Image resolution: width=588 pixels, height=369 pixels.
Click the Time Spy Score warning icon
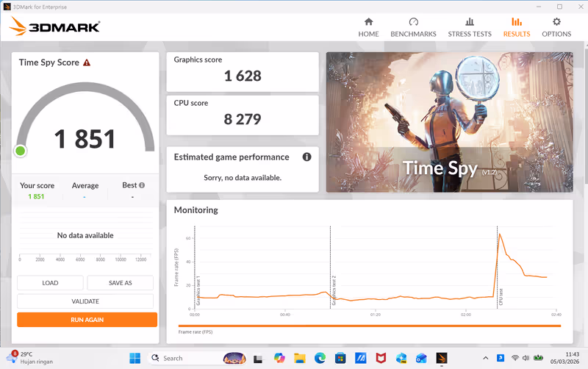pyautogui.click(x=87, y=63)
